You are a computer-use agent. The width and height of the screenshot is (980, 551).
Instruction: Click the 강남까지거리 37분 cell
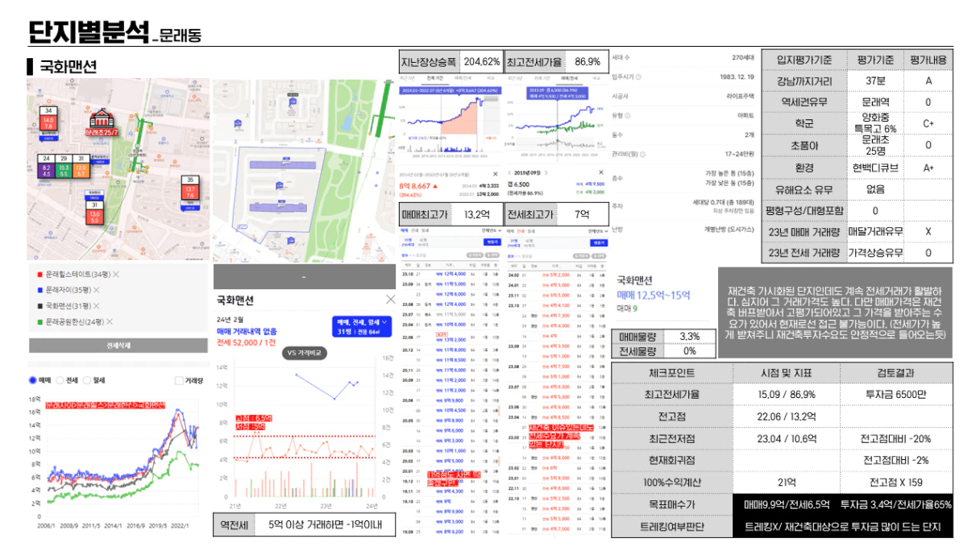[x=876, y=81]
